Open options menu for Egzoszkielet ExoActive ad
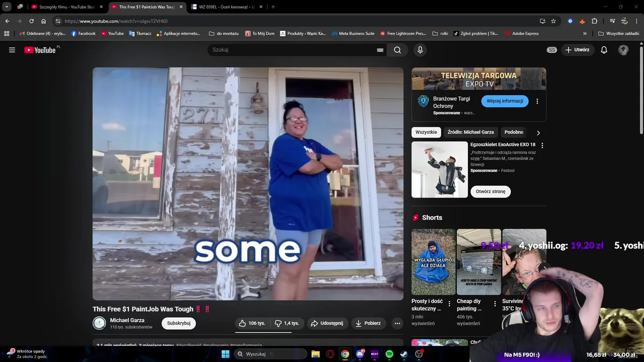This screenshot has width=644, height=362. pyautogui.click(x=542, y=145)
